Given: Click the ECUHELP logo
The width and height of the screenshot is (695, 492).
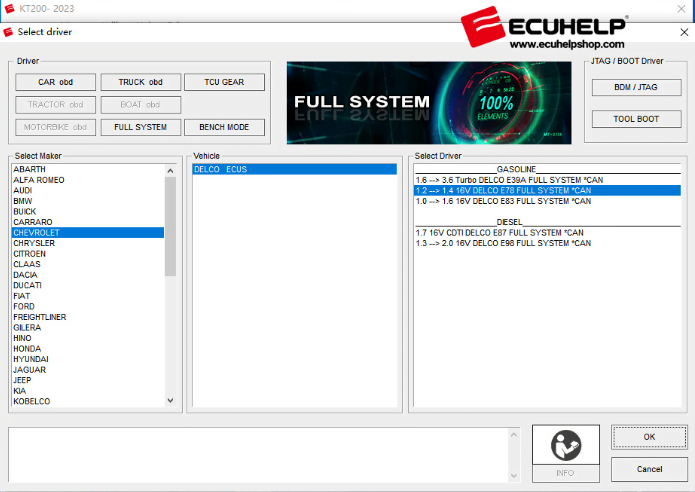Looking at the screenshot, I should (544, 27).
